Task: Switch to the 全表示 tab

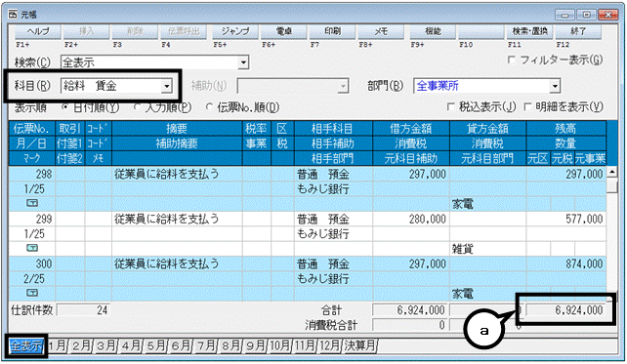Action: (x=26, y=346)
